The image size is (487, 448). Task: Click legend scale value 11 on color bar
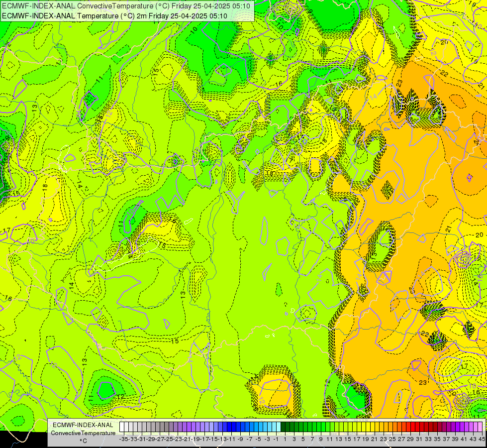(330, 439)
